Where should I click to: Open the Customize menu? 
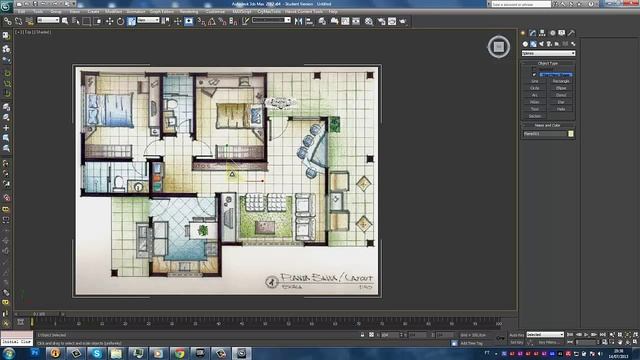click(x=215, y=11)
